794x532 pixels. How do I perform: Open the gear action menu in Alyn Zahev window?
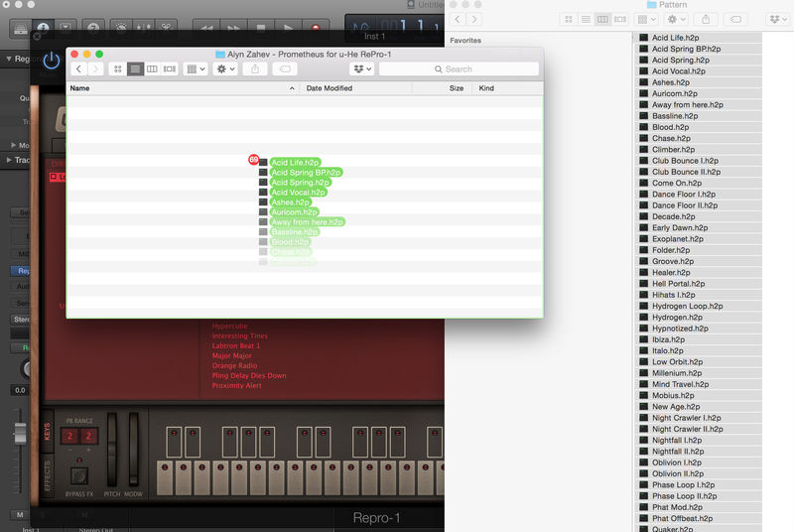tap(225, 68)
